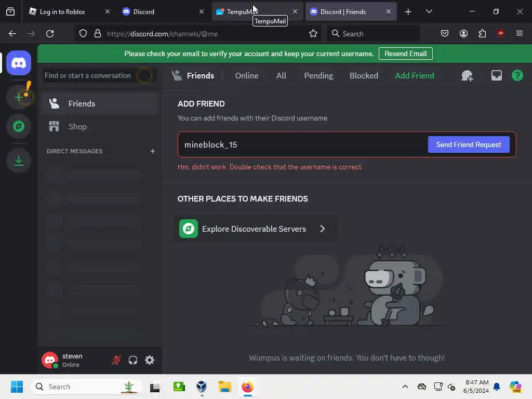Click Firefox icon in the taskbar
The height and width of the screenshot is (399, 532).
point(247,387)
